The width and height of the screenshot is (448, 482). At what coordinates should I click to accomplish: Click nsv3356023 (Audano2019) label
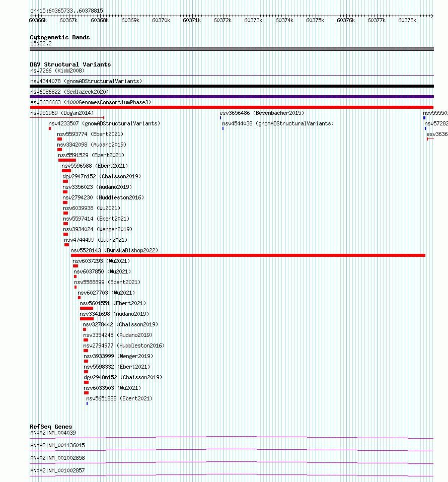point(97,187)
